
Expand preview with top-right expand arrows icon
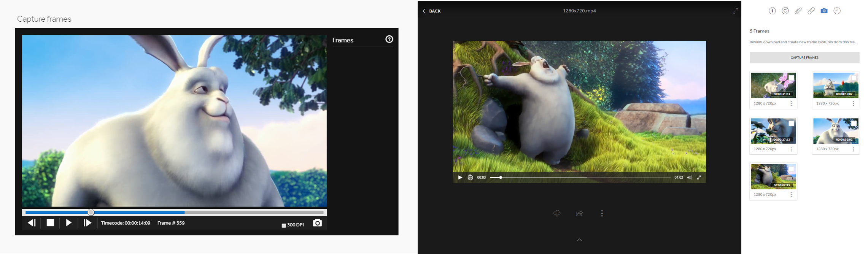pyautogui.click(x=735, y=11)
